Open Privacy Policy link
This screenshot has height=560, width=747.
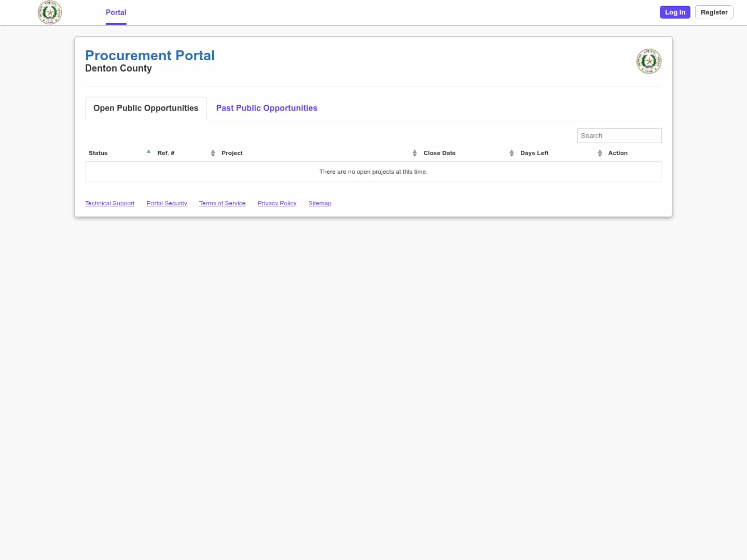pyautogui.click(x=277, y=203)
